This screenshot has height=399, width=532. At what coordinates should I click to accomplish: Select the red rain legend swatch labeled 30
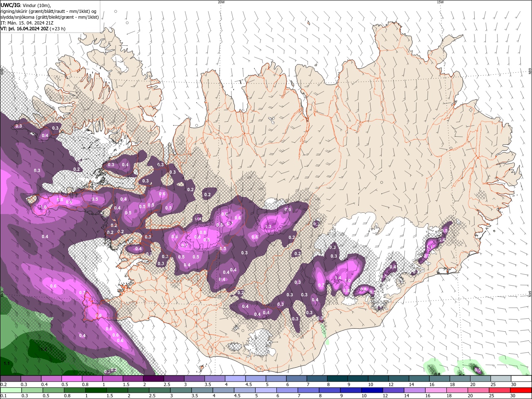point(521,390)
